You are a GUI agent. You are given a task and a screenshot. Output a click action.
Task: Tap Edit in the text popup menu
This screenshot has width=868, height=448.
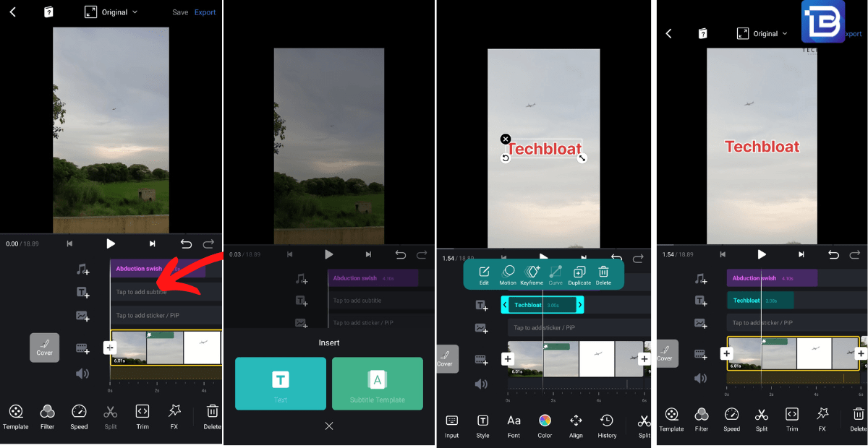(484, 275)
